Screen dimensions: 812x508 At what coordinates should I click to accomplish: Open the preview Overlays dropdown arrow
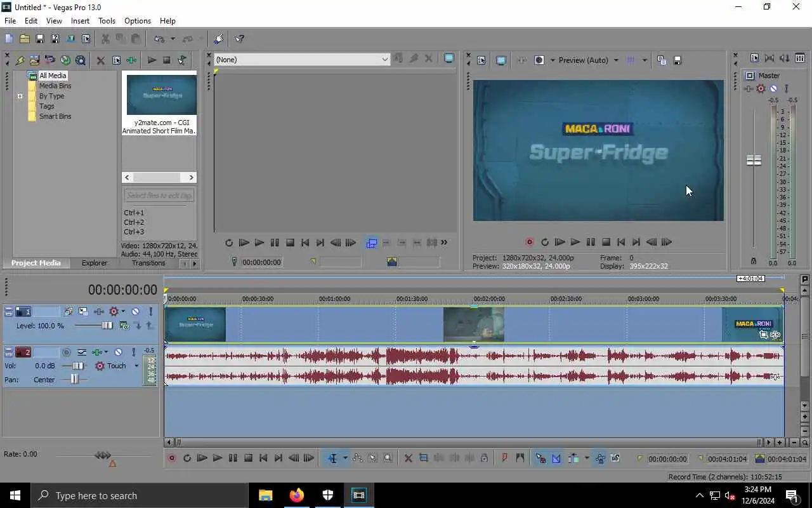(645, 60)
